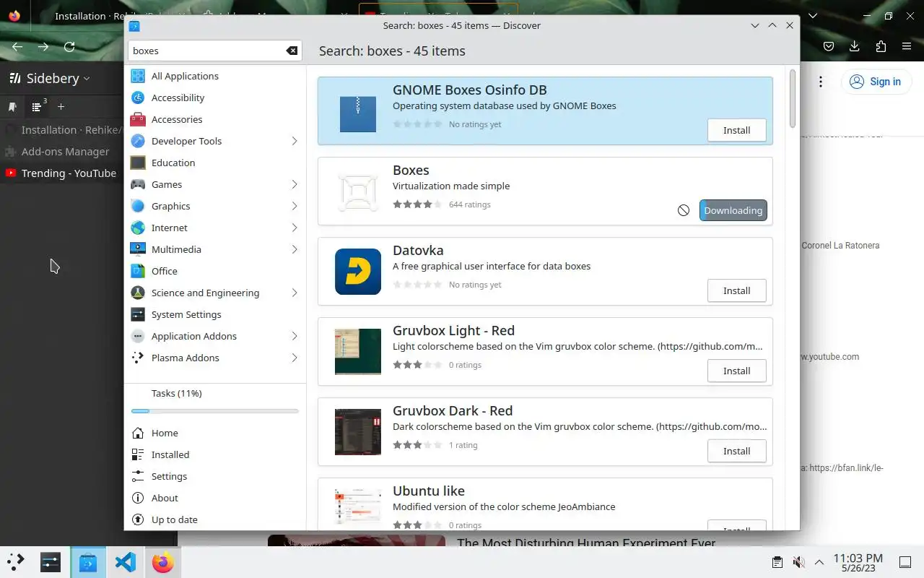Expand the Games category arrow
Viewport: 924px width, 578px height.
(295, 184)
